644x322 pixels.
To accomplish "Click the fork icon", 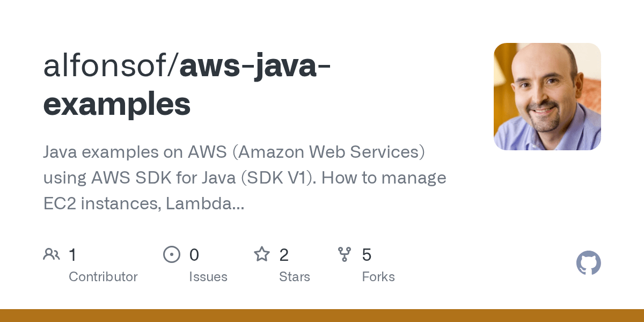I will click(345, 254).
